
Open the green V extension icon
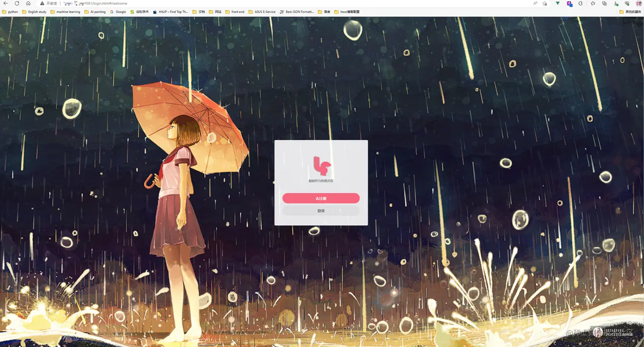558,3
